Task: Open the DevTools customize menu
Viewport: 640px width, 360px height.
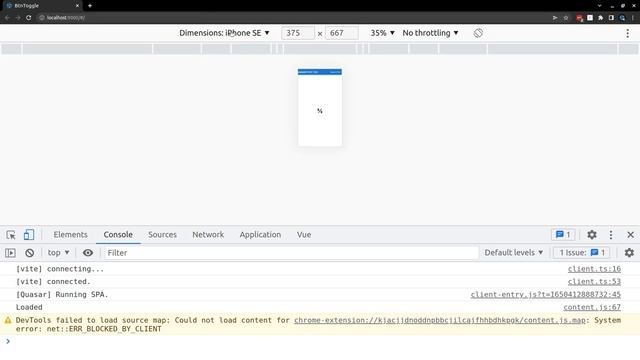Action: (x=611, y=235)
